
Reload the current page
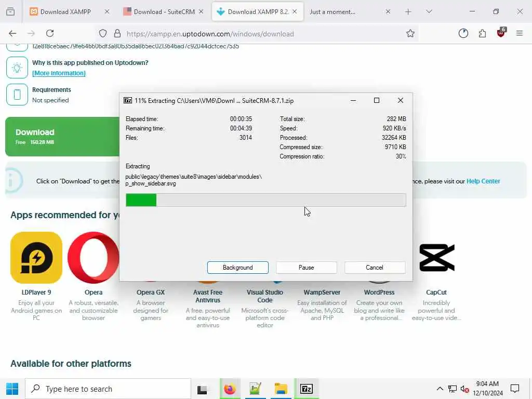tap(50, 33)
